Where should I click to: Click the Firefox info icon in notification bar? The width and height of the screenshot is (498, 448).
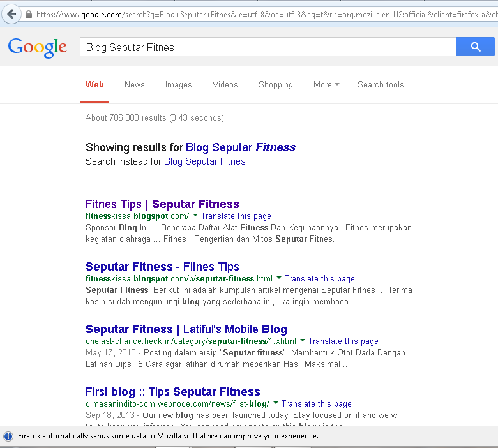tap(8, 437)
